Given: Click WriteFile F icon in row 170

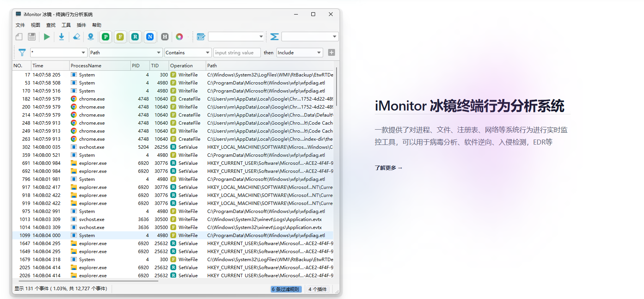Looking at the screenshot, I should pos(173,91).
